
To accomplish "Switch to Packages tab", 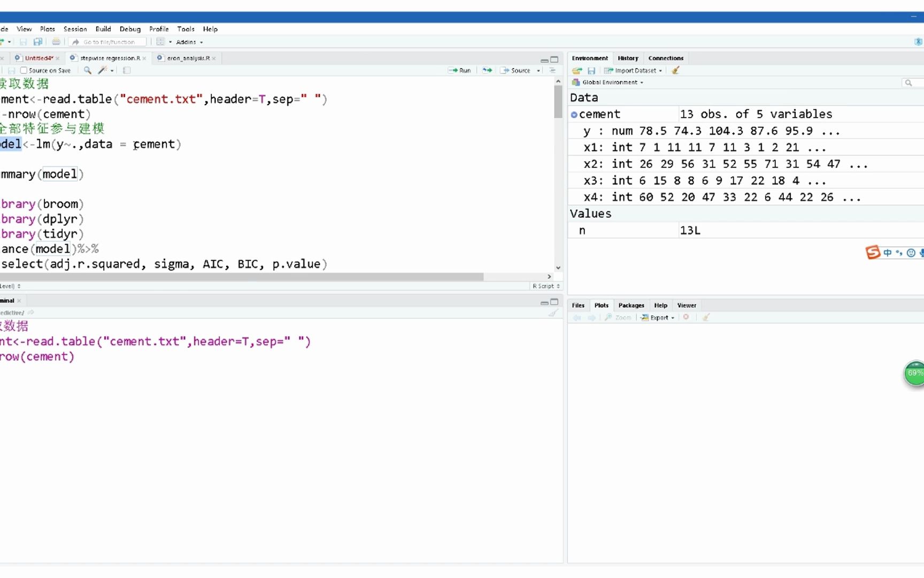I will 631,305.
